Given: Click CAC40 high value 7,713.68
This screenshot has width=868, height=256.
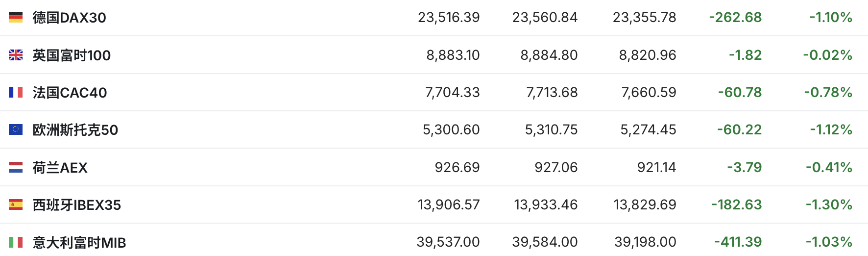Looking at the screenshot, I should [x=552, y=92].
